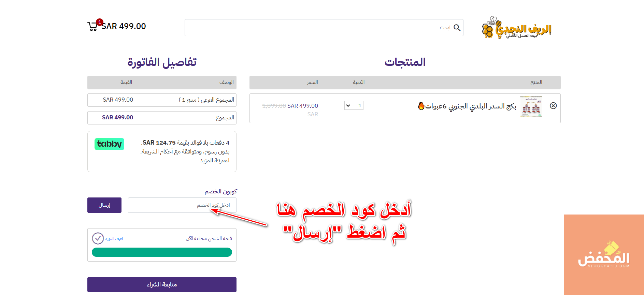Click the اعرف المزيد shipping link

pos(114,239)
